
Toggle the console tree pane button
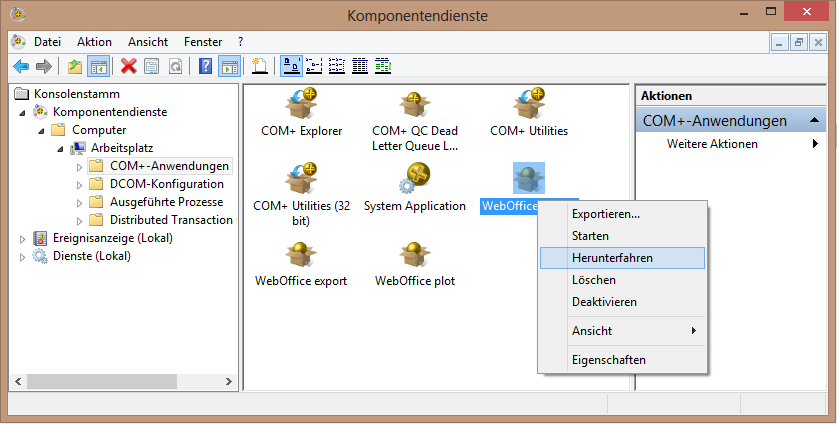click(x=99, y=67)
